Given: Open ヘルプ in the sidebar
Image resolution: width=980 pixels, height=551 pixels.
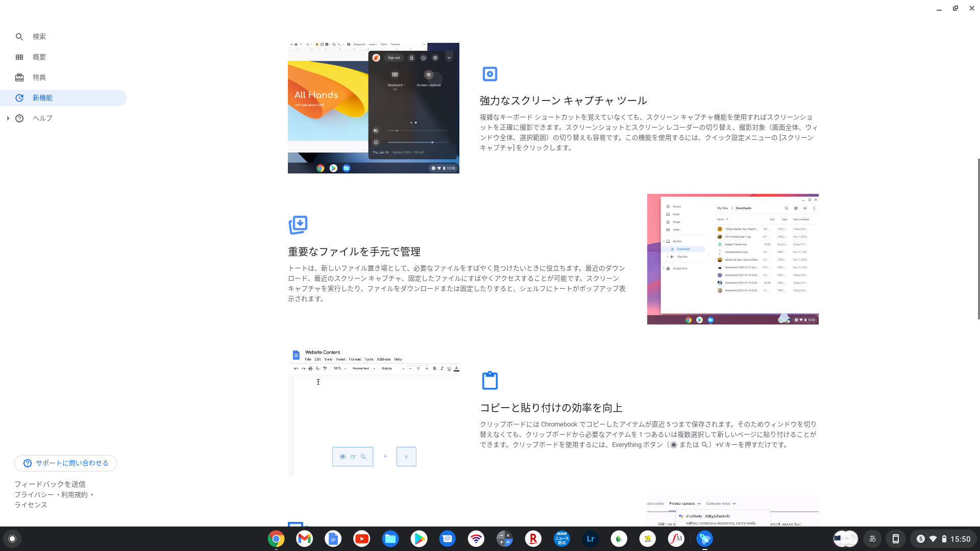Looking at the screenshot, I should (63, 118).
